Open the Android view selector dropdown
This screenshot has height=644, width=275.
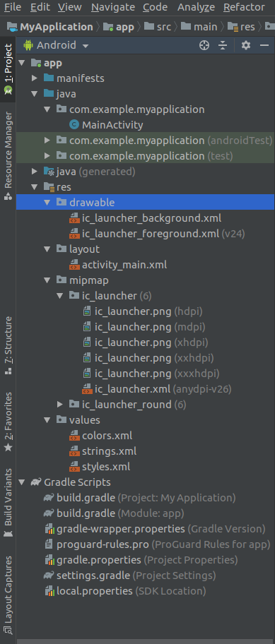click(57, 45)
